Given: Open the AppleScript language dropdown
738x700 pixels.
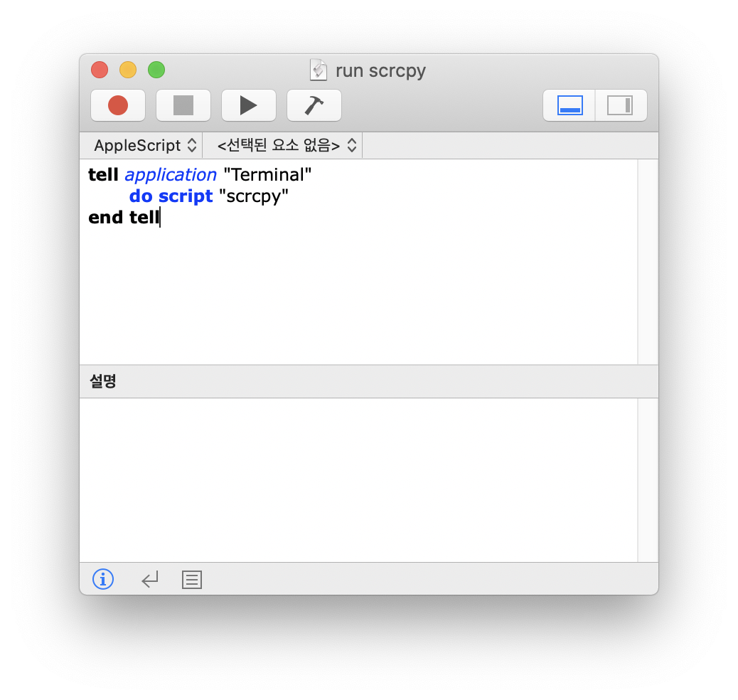Looking at the screenshot, I should pyautogui.click(x=145, y=145).
